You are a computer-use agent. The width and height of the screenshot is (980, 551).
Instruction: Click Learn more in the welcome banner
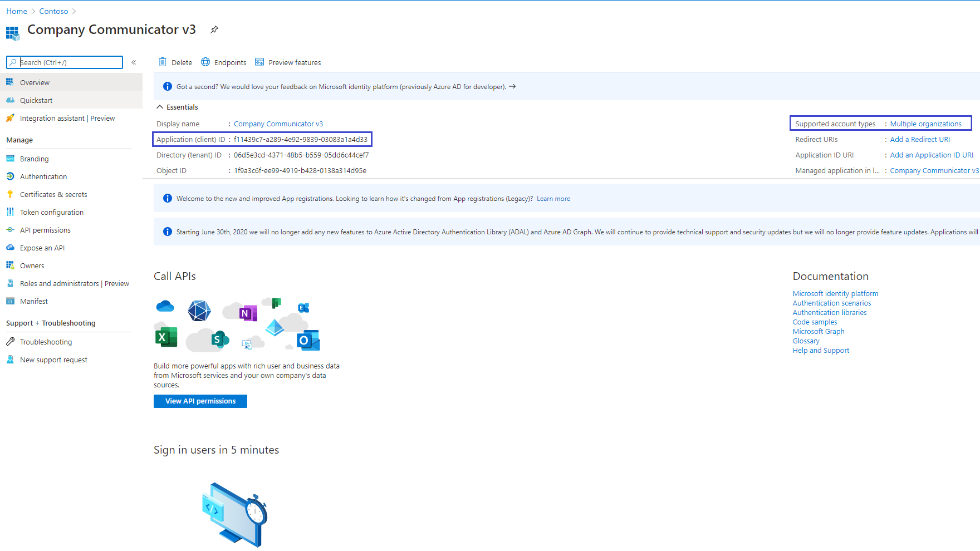click(553, 199)
